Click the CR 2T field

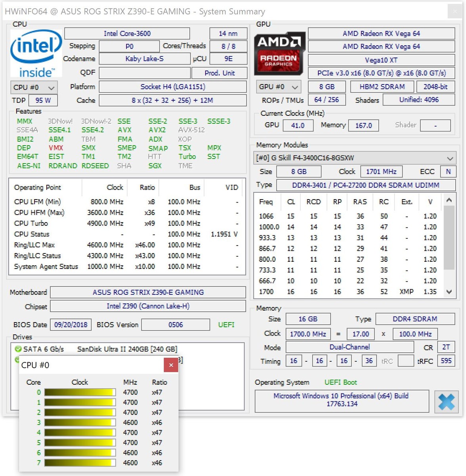pyautogui.click(x=446, y=347)
